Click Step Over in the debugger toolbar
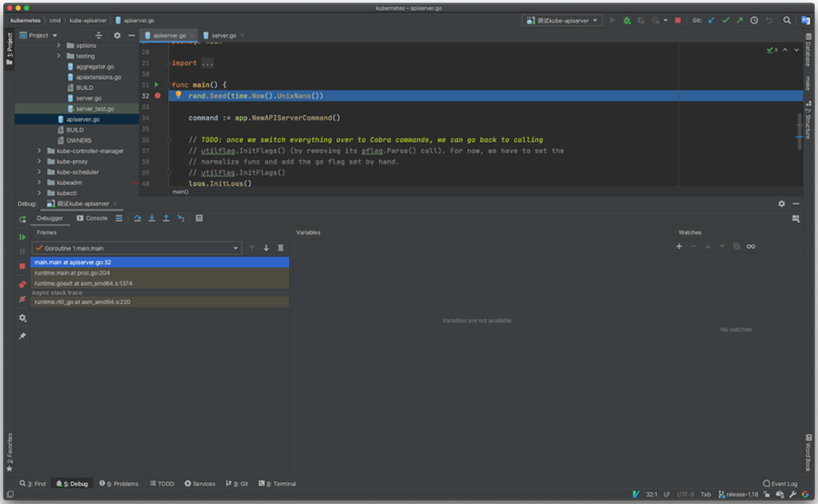Viewport: 818px width, 504px height. (137, 218)
